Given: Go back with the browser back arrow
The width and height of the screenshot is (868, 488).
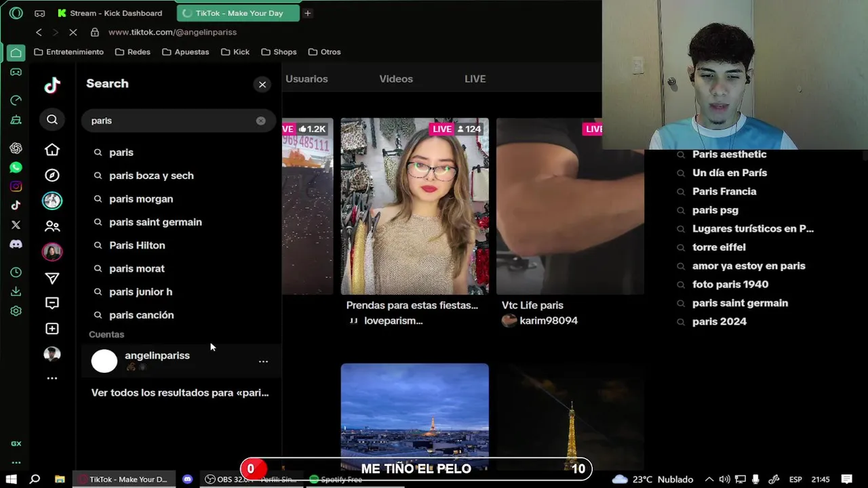Looking at the screenshot, I should (x=39, y=32).
